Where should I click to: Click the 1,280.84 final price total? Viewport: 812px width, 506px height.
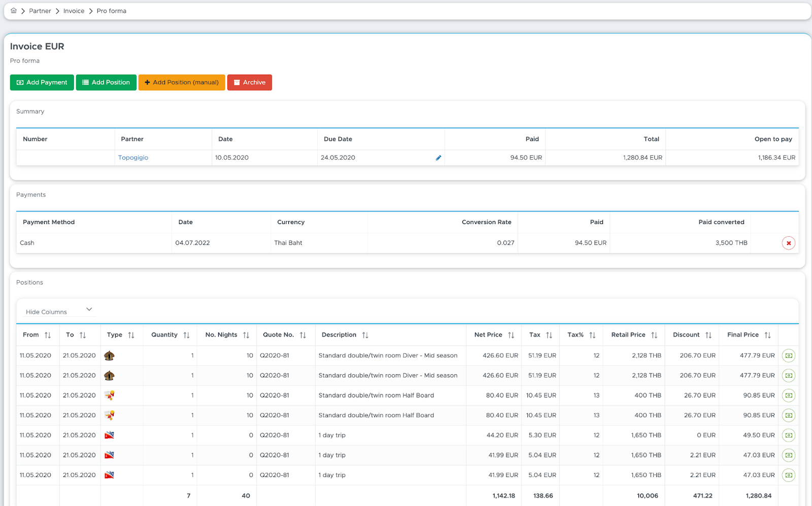tap(759, 496)
